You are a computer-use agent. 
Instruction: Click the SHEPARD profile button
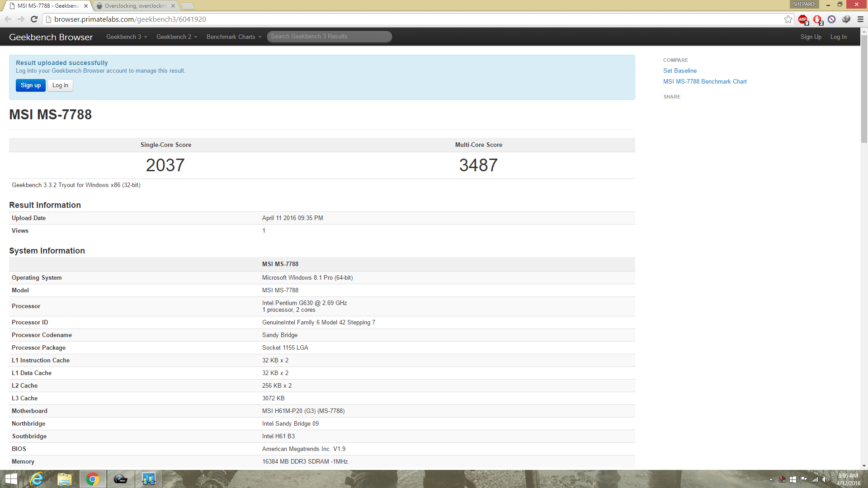click(x=804, y=4)
